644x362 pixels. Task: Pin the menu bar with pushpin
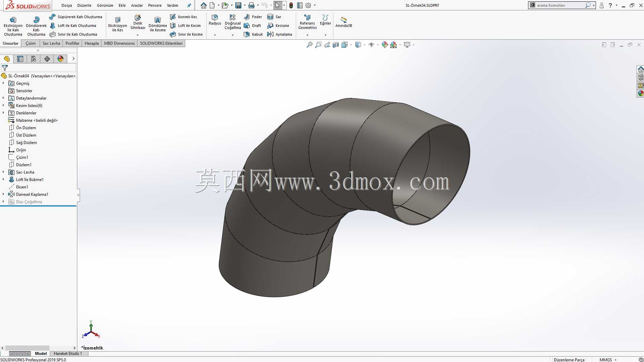(x=189, y=5)
